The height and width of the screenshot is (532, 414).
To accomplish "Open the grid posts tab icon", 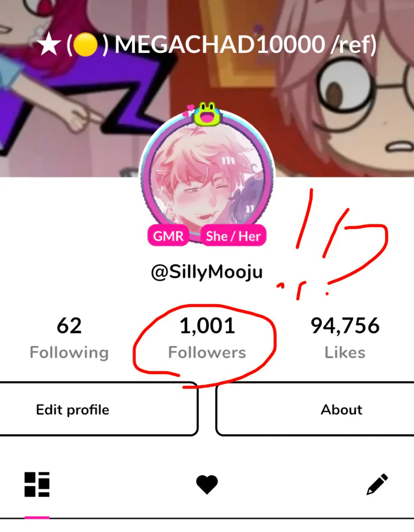I will [x=37, y=484].
